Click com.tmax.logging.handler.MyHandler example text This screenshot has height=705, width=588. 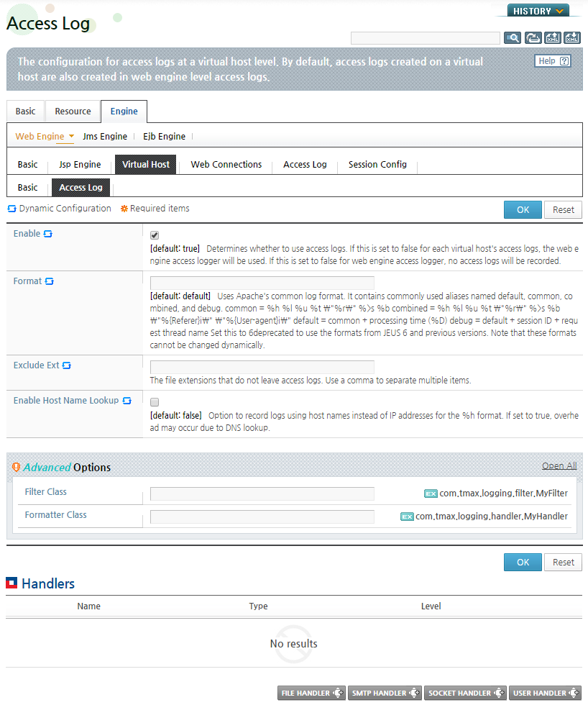(492, 517)
